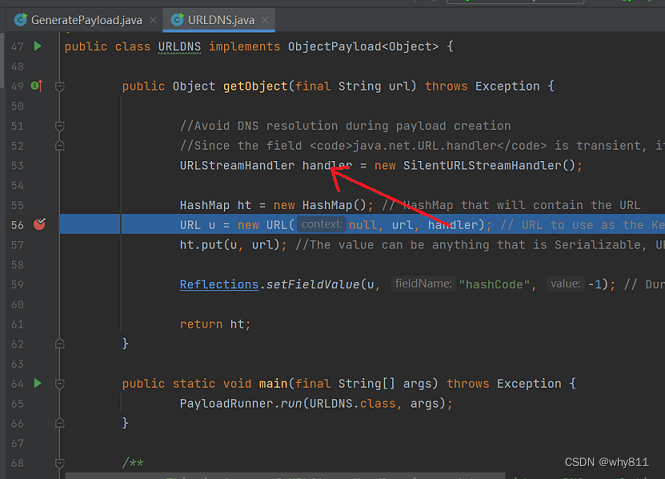Click the 'fieldName:' parameter hint on line 59
Image resolution: width=665 pixels, height=479 pixels.
(x=423, y=283)
